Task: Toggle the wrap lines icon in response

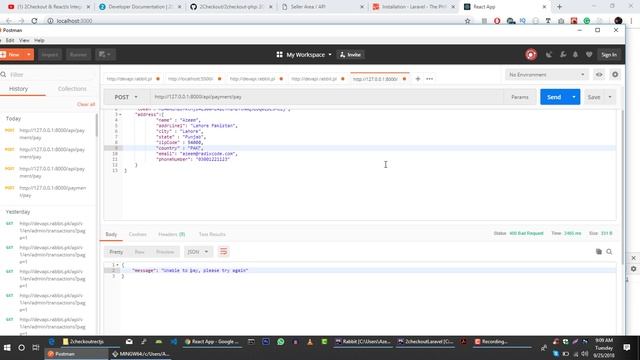Action: pyautogui.click(x=223, y=251)
